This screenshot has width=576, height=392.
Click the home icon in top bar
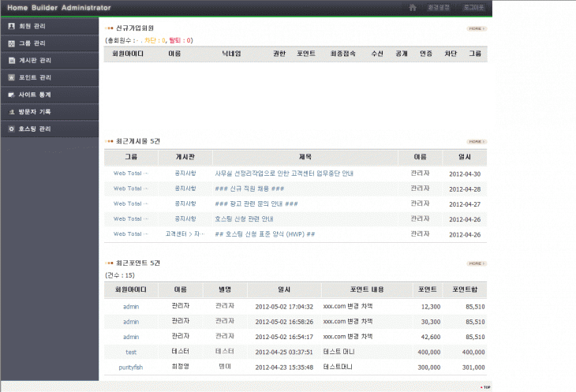(413, 7)
